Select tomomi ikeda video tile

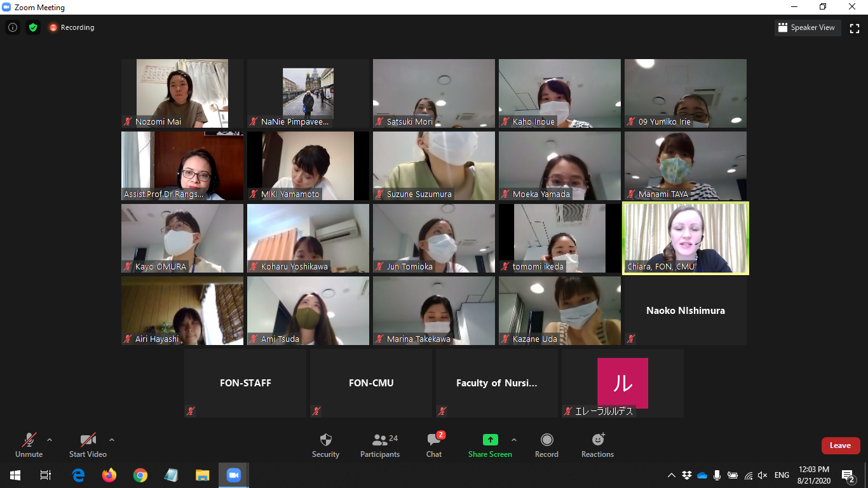click(x=560, y=238)
